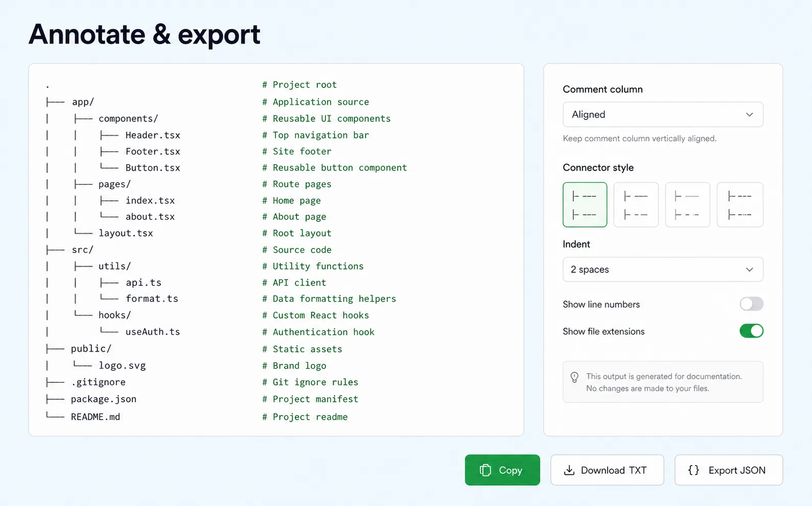Viewport: 812px width, 506px height.
Task: Click the '# Source code' comment
Action: [x=296, y=249]
